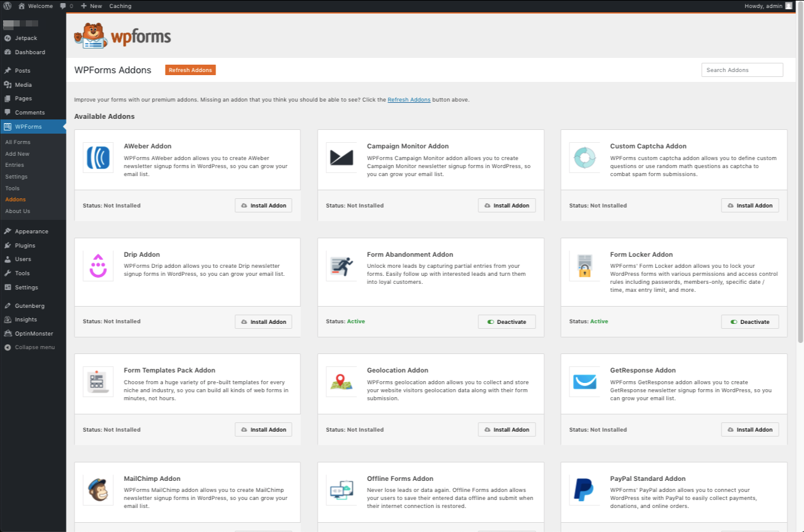Click the Refresh Addons text link
This screenshot has height=532, width=804.
pyautogui.click(x=409, y=100)
